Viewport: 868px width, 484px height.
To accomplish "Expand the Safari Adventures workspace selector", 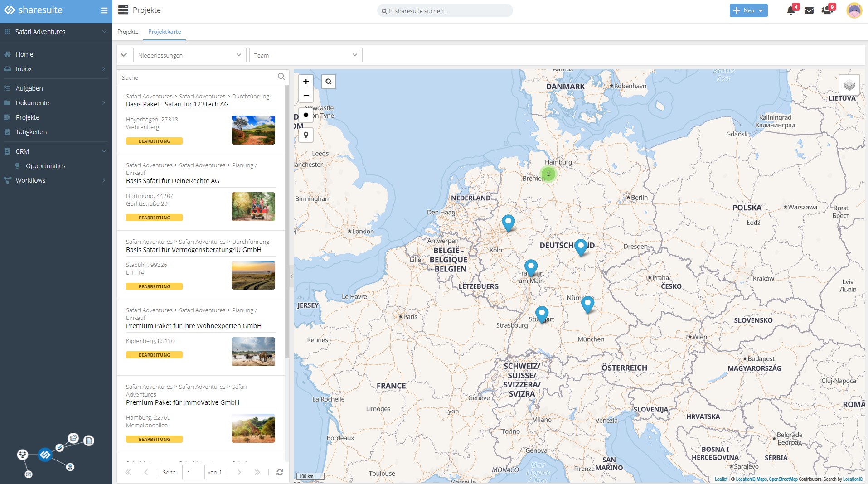I will pyautogui.click(x=56, y=32).
